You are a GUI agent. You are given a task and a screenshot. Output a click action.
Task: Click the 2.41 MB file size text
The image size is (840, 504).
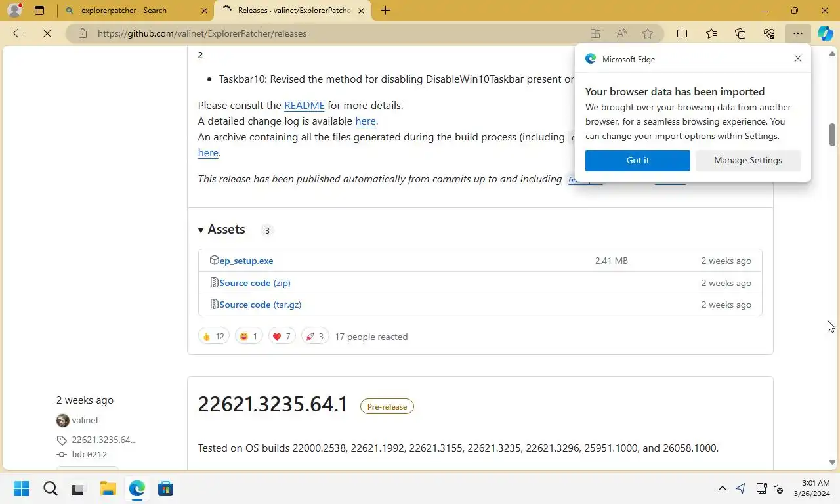612,261
